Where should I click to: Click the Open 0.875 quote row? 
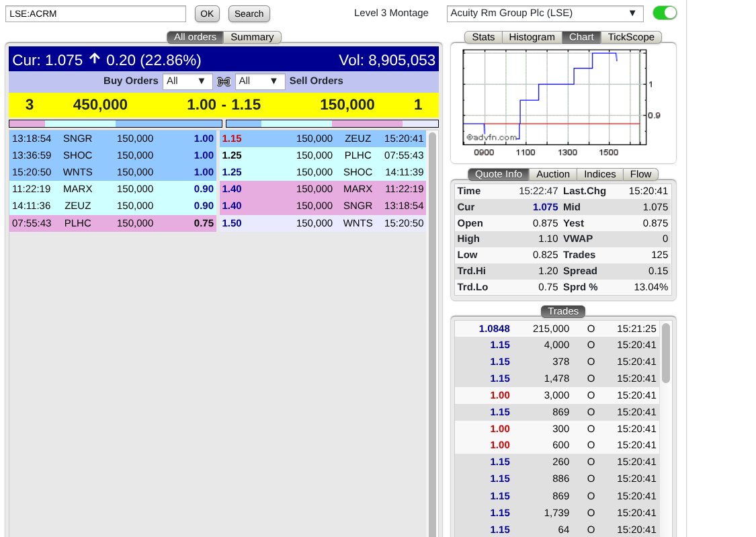(508, 223)
